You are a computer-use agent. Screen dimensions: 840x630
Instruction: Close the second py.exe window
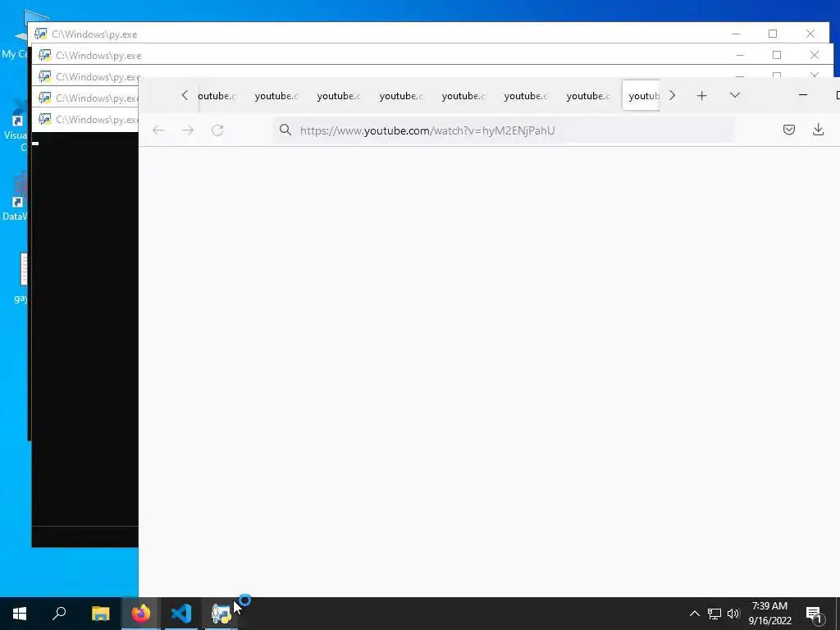pyautogui.click(x=815, y=55)
